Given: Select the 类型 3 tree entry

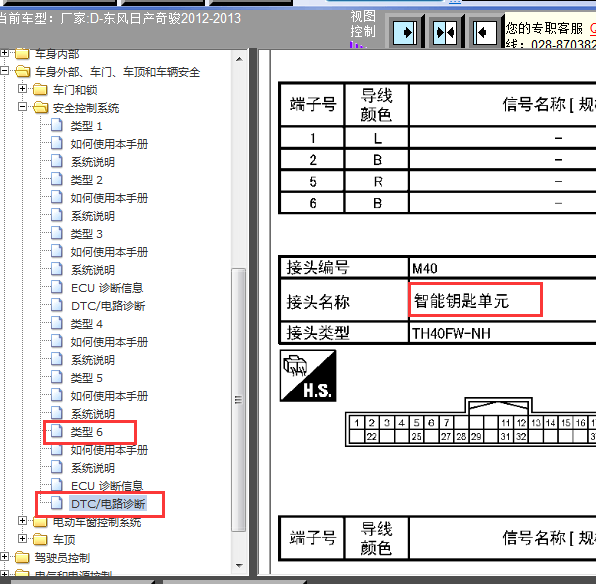Looking at the screenshot, I should tap(87, 234).
